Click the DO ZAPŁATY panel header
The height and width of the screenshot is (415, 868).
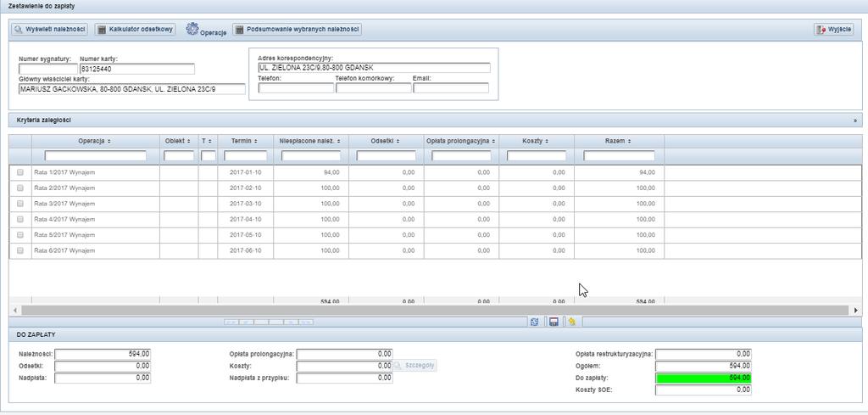tap(435, 334)
